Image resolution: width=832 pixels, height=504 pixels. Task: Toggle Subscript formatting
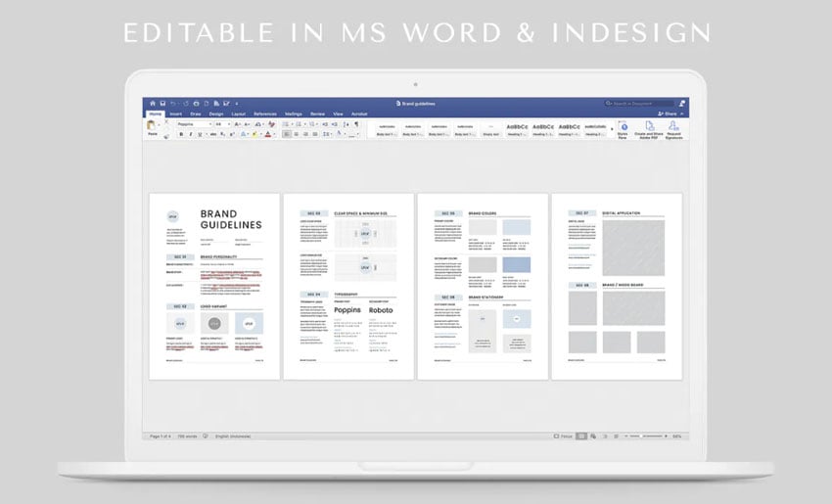[223, 134]
